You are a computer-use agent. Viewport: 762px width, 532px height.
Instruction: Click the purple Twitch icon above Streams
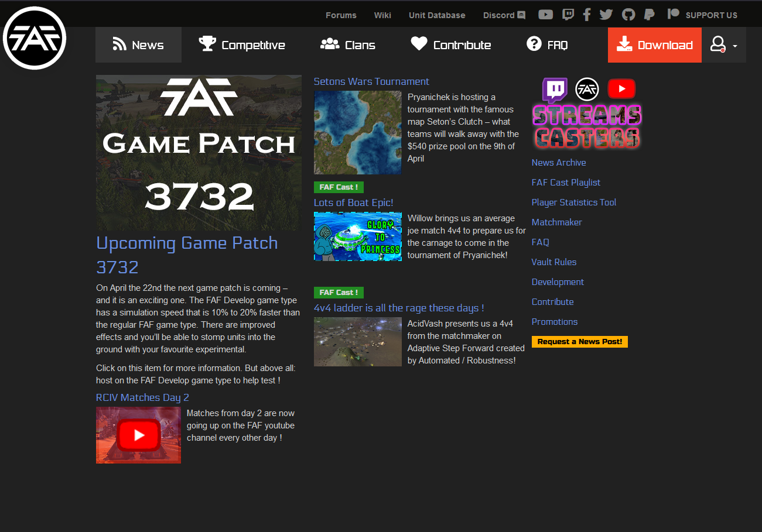[554, 90]
